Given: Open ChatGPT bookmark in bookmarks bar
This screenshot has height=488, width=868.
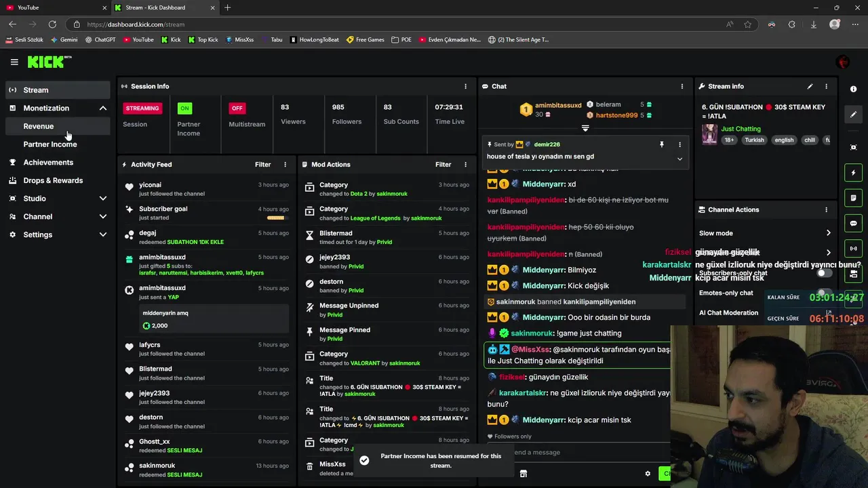Looking at the screenshot, I should click(100, 39).
